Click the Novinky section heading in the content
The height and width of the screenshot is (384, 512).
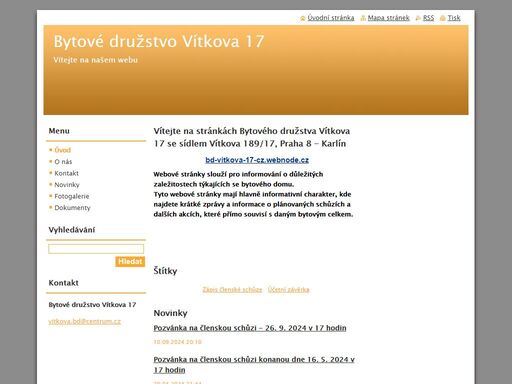[x=170, y=313]
